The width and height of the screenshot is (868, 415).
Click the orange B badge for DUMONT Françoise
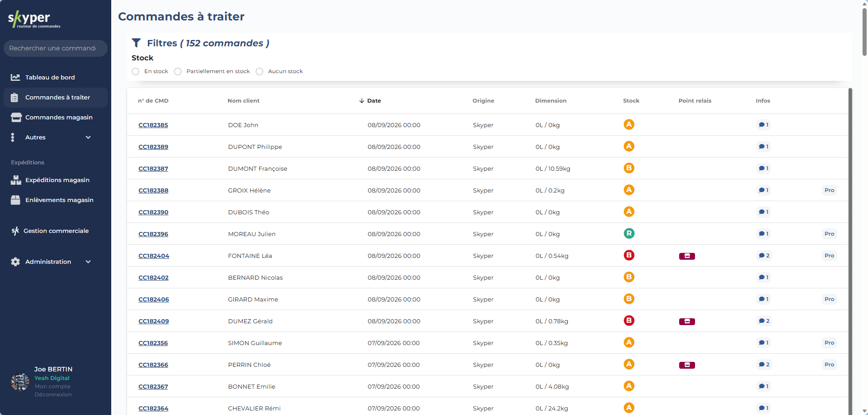pyautogui.click(x=629, y=168)
